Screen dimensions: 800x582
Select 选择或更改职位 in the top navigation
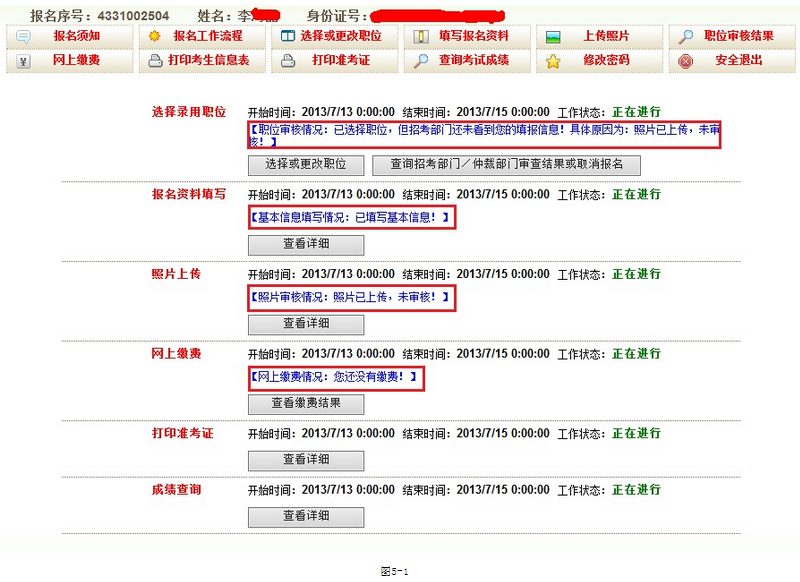pos(347,36)
